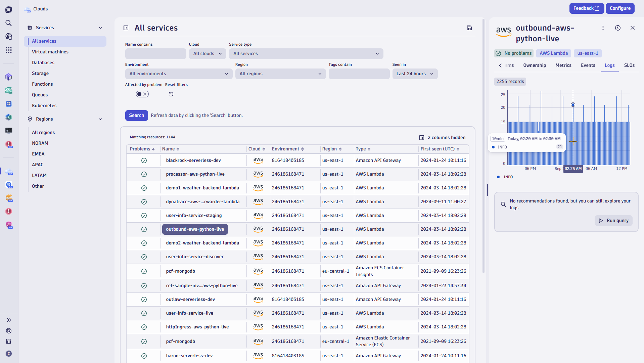Click inside the Name contains input field

click(x=155, y=53)
